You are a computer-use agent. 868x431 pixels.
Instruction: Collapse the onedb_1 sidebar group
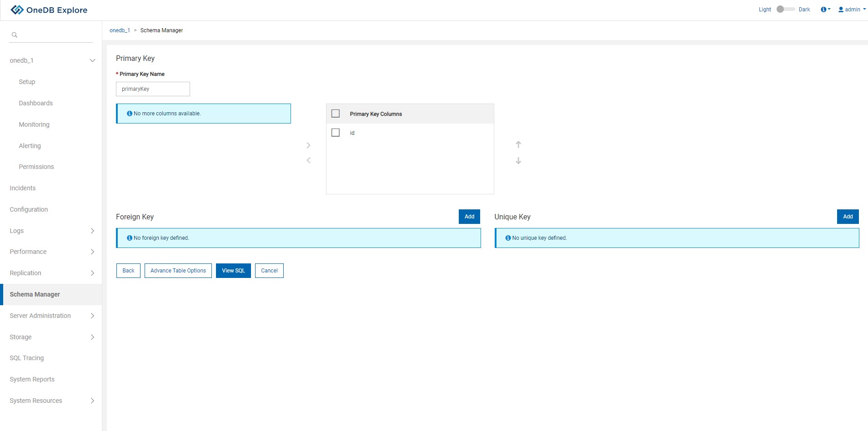(92, 60)
